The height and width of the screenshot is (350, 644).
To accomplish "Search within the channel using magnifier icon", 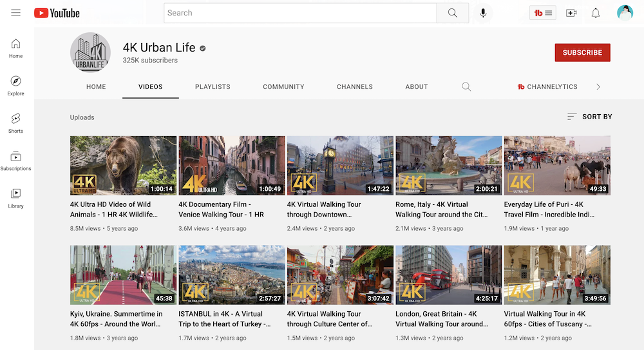I will tap(466, 87).
